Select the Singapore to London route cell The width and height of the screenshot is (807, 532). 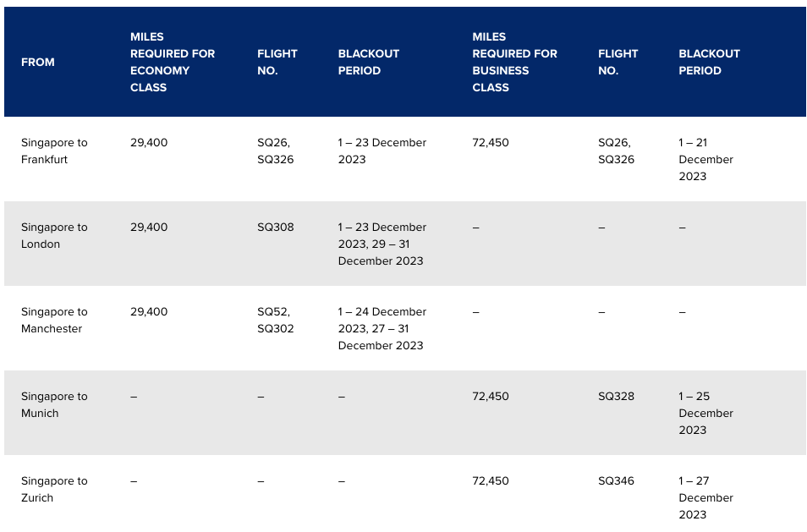pos(54,236)
